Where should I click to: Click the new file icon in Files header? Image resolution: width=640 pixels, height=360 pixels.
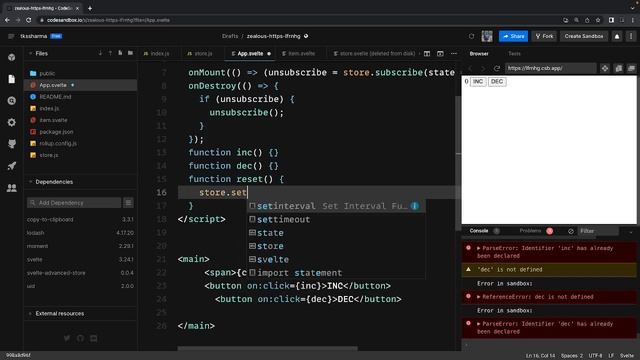click(120, 53)
